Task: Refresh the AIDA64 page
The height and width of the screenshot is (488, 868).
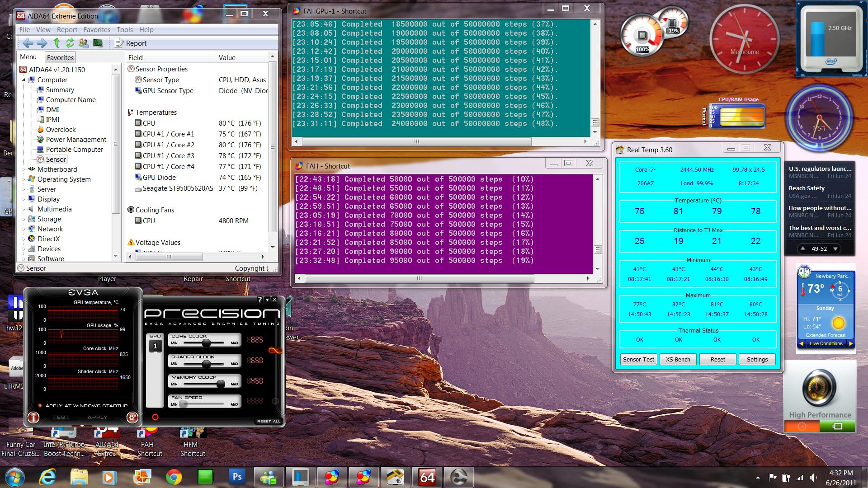Action: tap(70, 43)
